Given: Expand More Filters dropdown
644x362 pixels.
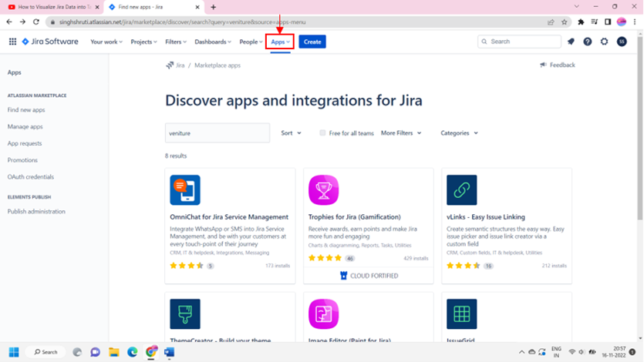Looking at the screenshot, I should tap(401, 132).
